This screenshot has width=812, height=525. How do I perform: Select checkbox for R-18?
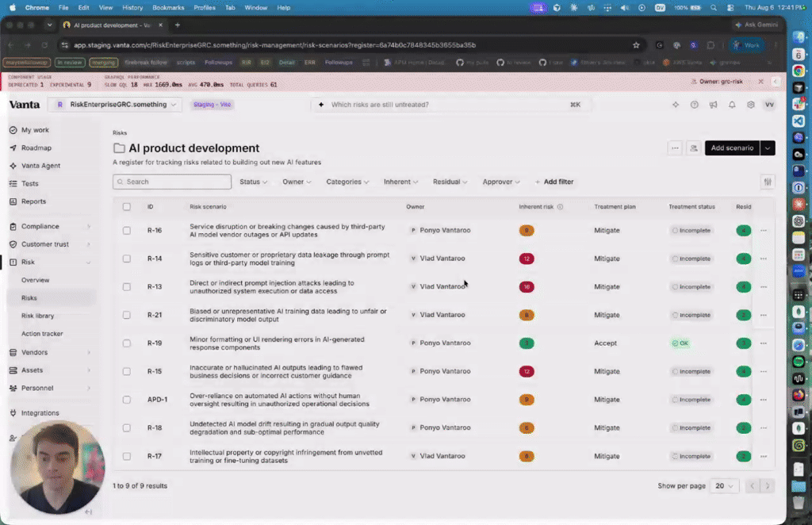point(126,427)
